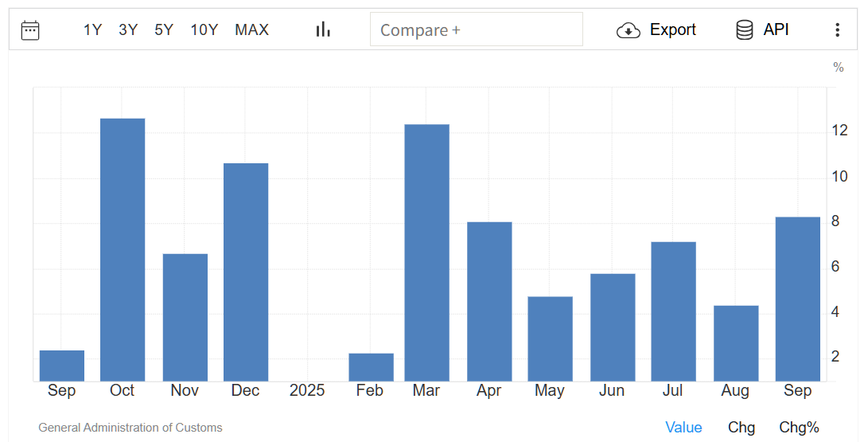Viewport: 868px width, 442px height.
Task: Click the API text label
Action: 776,29
